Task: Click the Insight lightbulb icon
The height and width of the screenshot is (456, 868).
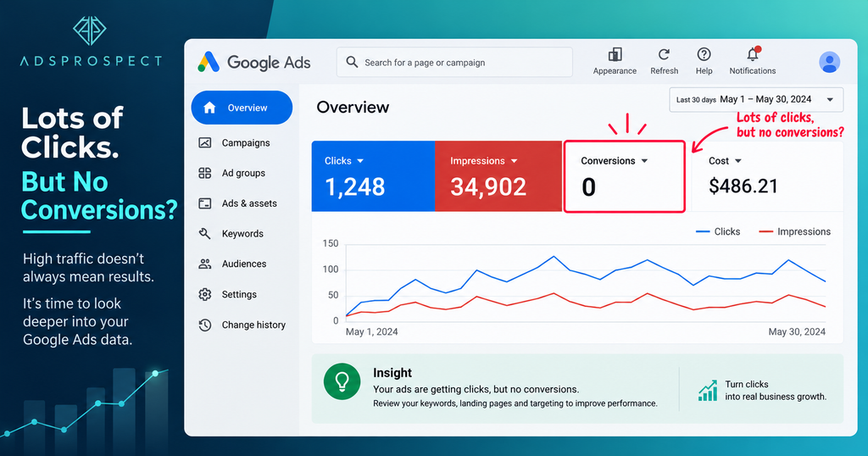Action: [342, 381]
